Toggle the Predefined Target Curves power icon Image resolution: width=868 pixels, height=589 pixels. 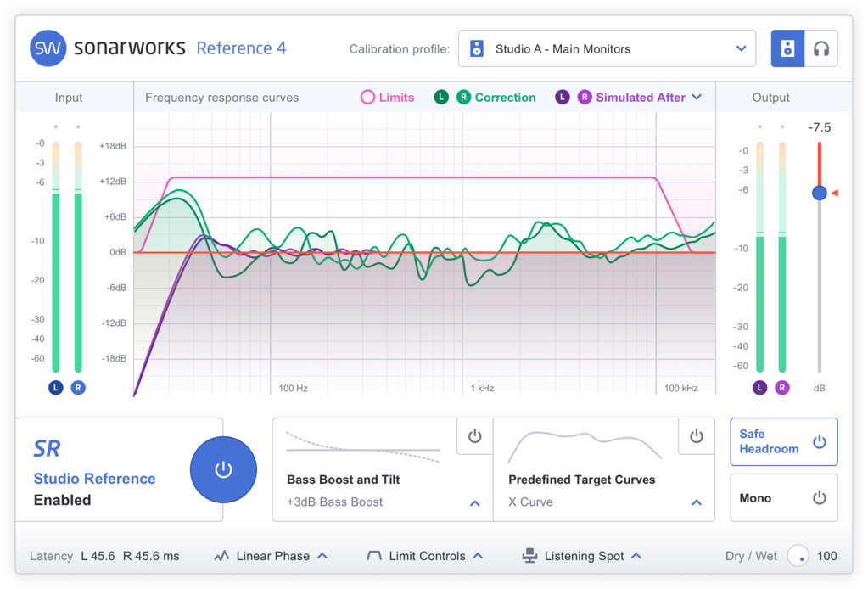point(696,436)
